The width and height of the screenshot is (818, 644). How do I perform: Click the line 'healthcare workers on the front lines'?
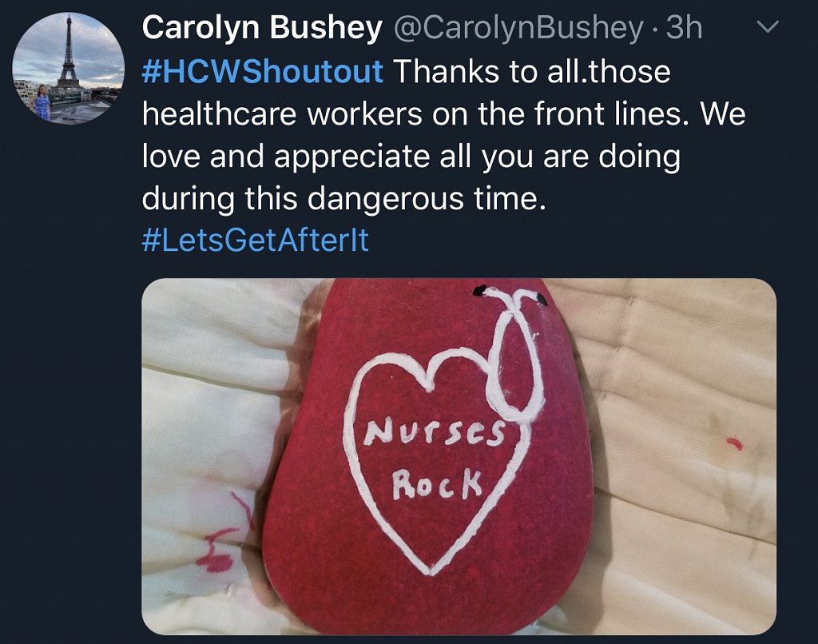click(411, 113)
